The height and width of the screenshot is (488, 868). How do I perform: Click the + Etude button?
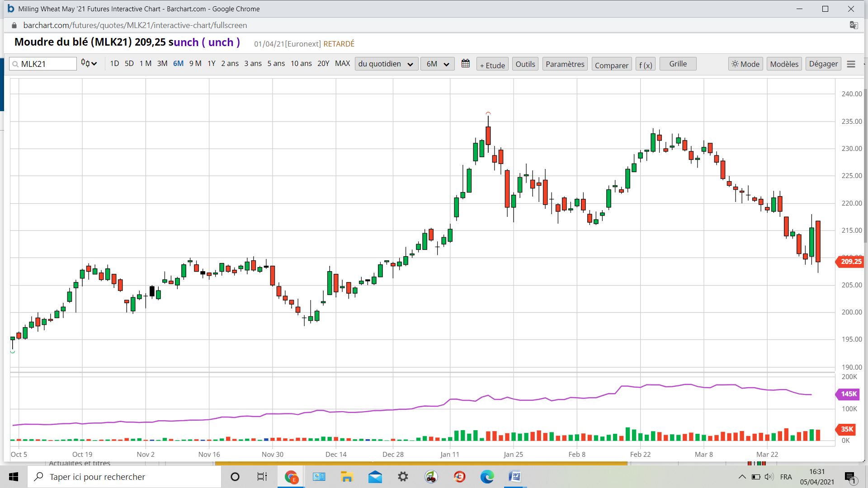[492, 65]
